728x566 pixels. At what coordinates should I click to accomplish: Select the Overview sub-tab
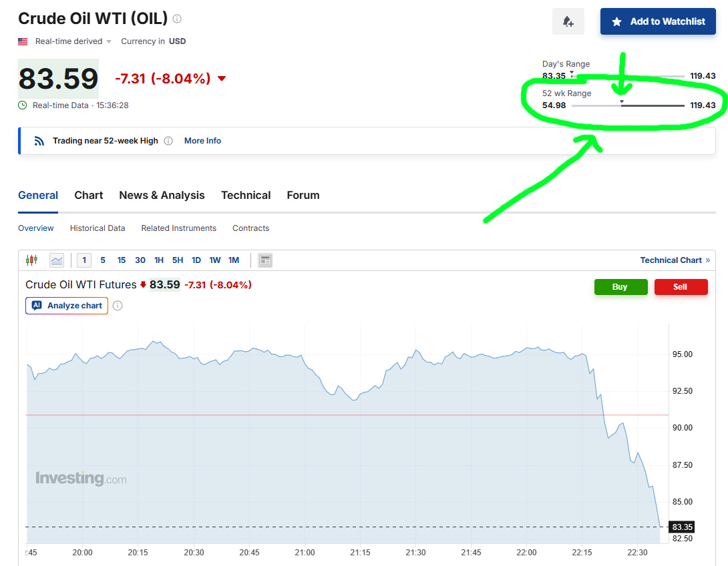tap(36, 228)
